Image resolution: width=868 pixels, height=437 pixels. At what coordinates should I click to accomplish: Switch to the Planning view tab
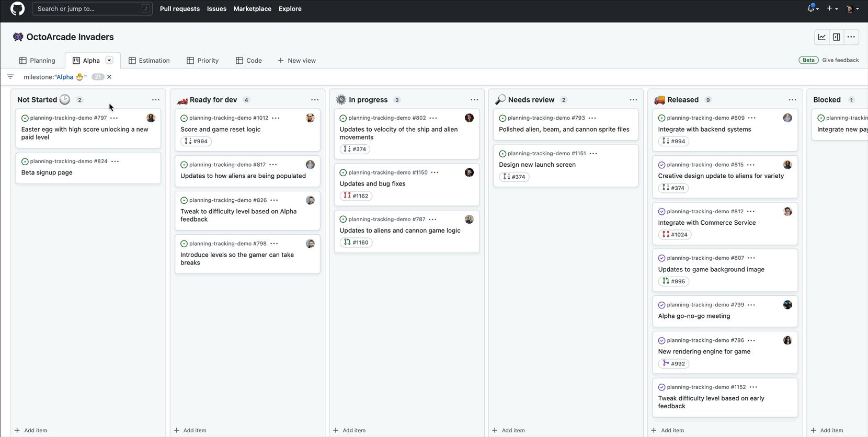click(37, 61)
